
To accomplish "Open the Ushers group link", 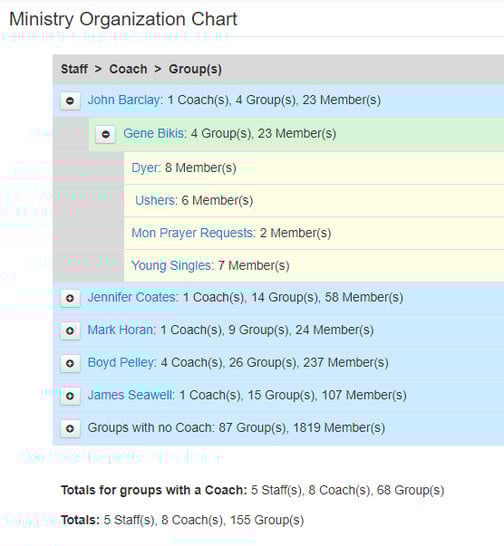I will [x=156, y=200].
